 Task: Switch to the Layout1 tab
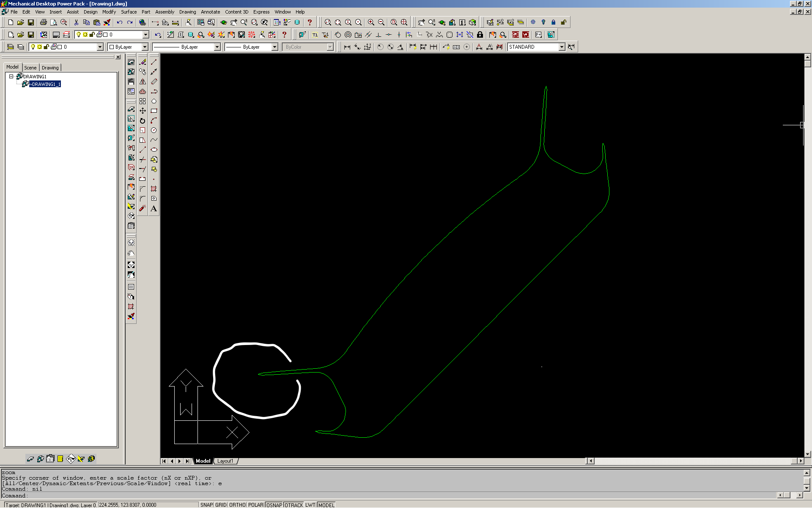(225, 461)
